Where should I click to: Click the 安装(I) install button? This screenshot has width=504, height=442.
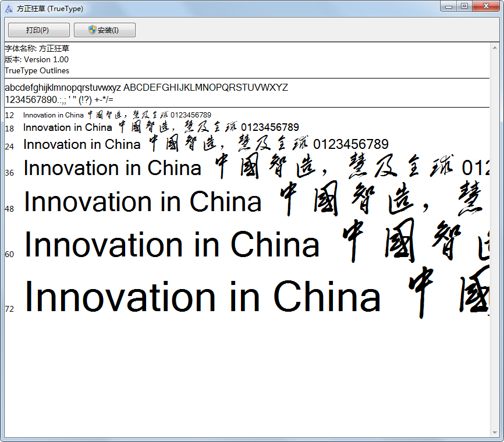pyautogui.click(x=104, y=30)
